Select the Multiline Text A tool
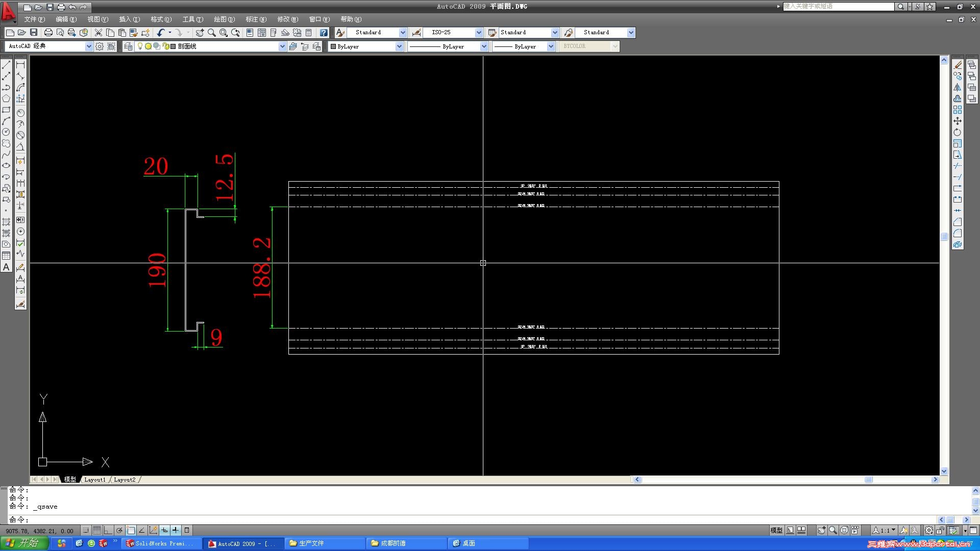 click(6, 267)
